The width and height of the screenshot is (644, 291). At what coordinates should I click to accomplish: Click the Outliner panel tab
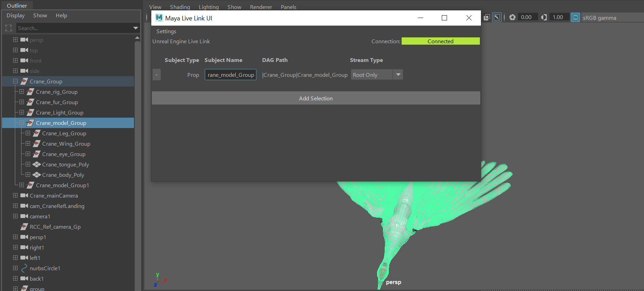(x=17, y=6)
